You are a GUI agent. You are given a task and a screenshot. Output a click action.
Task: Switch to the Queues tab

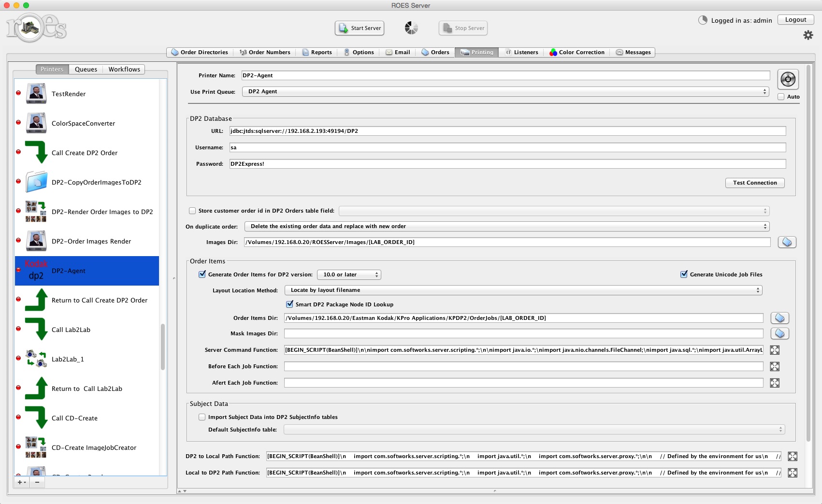click(86, 69)
